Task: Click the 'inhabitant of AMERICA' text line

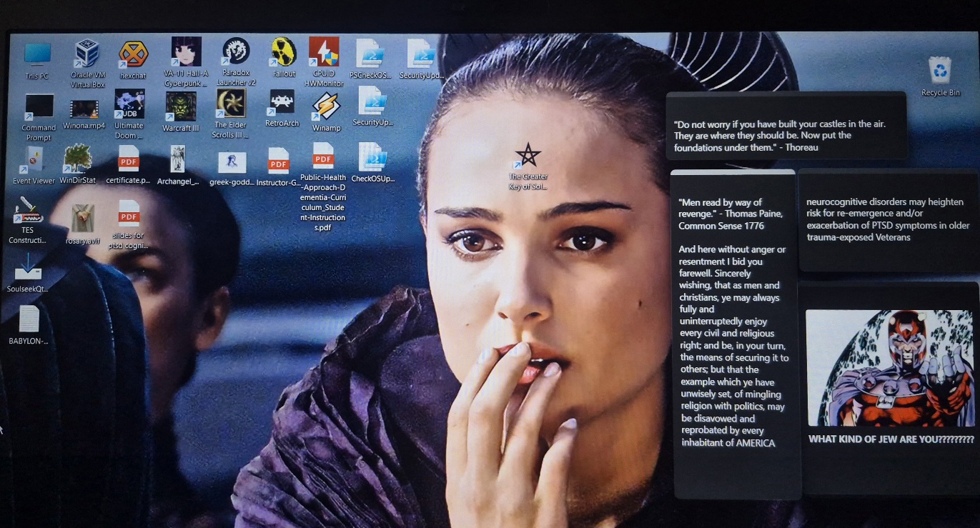Action: click(726, 443)
